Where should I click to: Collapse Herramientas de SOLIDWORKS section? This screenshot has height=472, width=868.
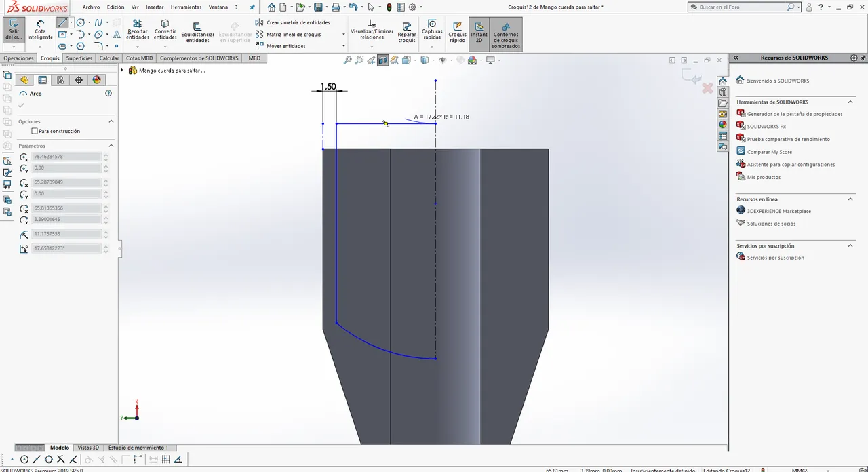850,102
